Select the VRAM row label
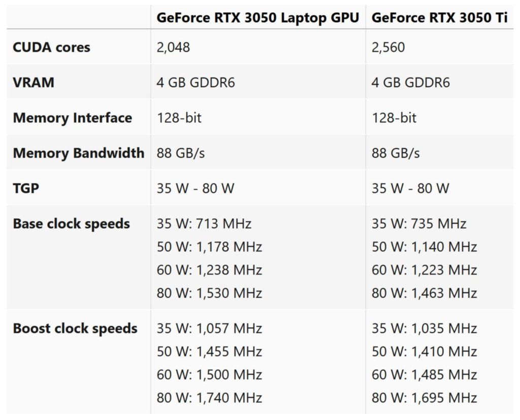Image resolution: width=520 pixels, height=420 pixels. (34, 83)
